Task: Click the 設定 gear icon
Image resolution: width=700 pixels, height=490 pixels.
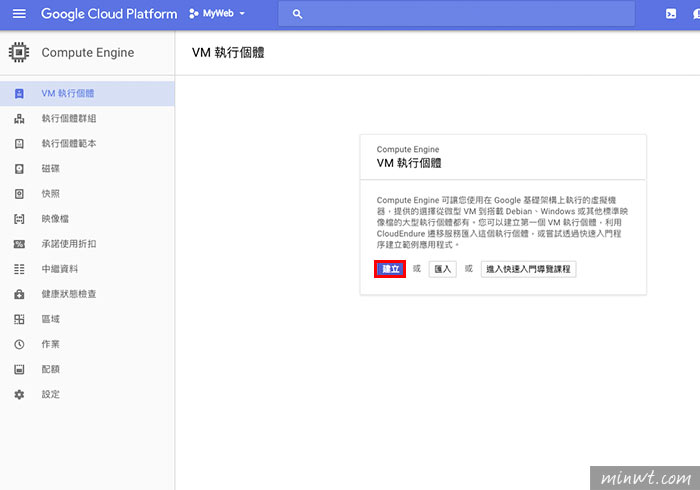Action: point(19,394)
